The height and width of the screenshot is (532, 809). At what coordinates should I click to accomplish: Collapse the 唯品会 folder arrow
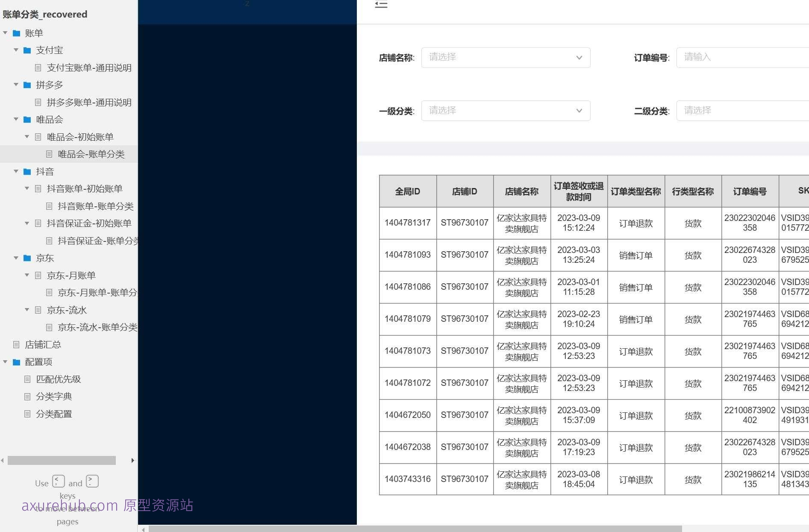16,119
